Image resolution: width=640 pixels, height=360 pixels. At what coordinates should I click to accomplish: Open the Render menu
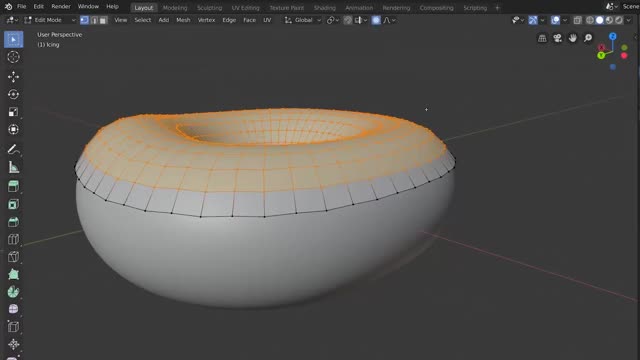(61, 7)
